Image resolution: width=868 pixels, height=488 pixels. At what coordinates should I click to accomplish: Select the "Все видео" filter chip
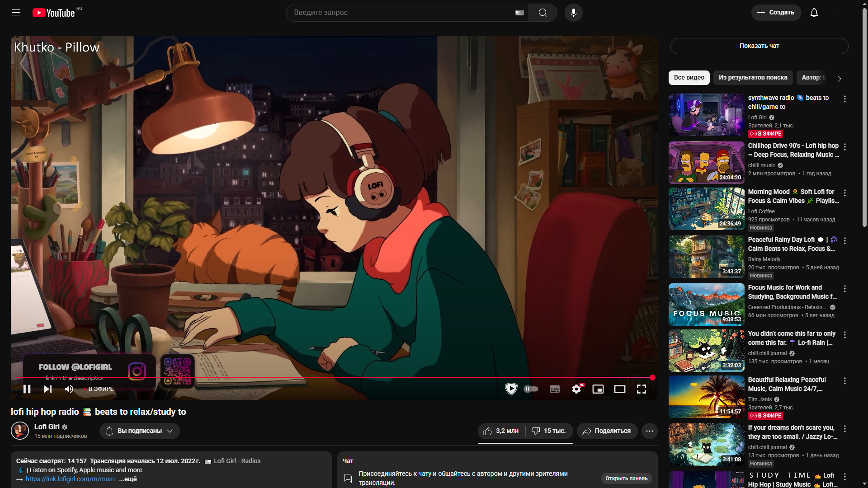click(689, 78)
